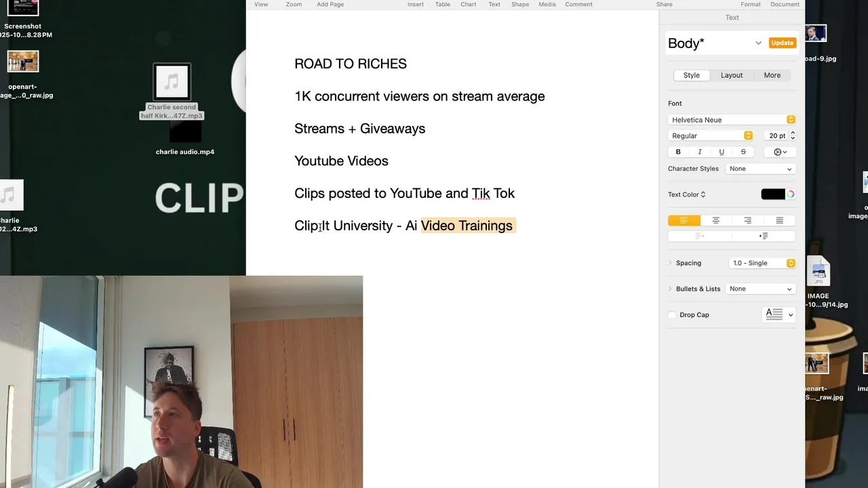
Task: Open Character Styles None dropdown
Action: pos(760,169)
